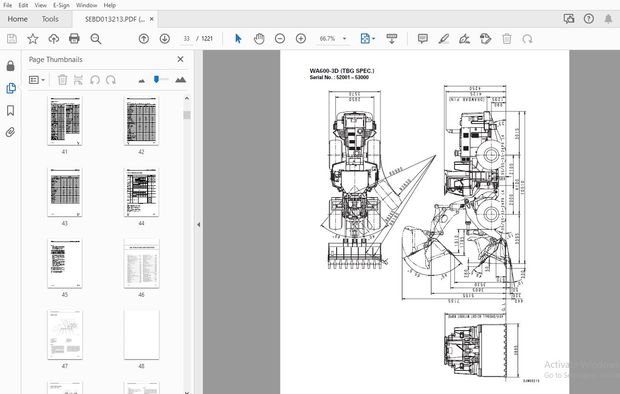Collapse the navigation pane arrow
Viewport: 620px width, 394px height.
(198, 225)
